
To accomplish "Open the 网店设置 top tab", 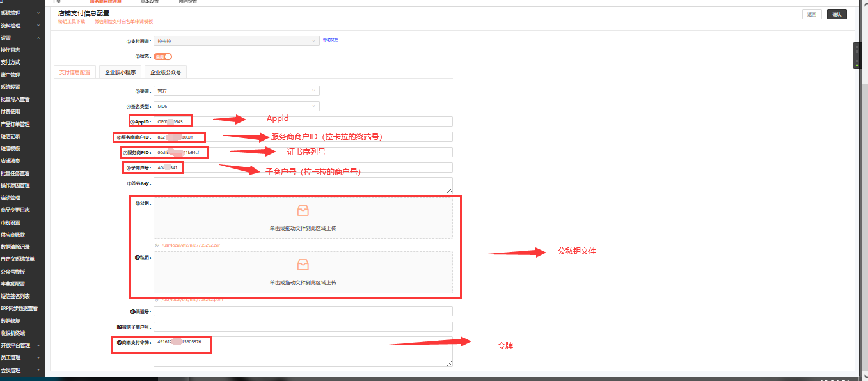I will [x=188, y=2].
